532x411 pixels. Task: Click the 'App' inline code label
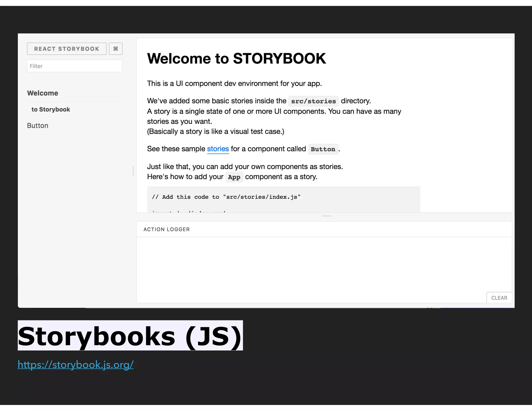coord(234,177)
